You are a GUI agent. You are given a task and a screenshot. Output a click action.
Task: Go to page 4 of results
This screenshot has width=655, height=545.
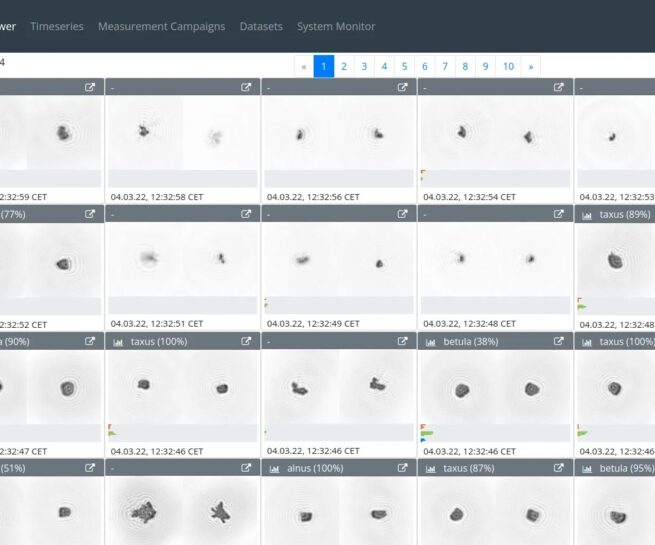pyautogui.click(x=384, y=66)
